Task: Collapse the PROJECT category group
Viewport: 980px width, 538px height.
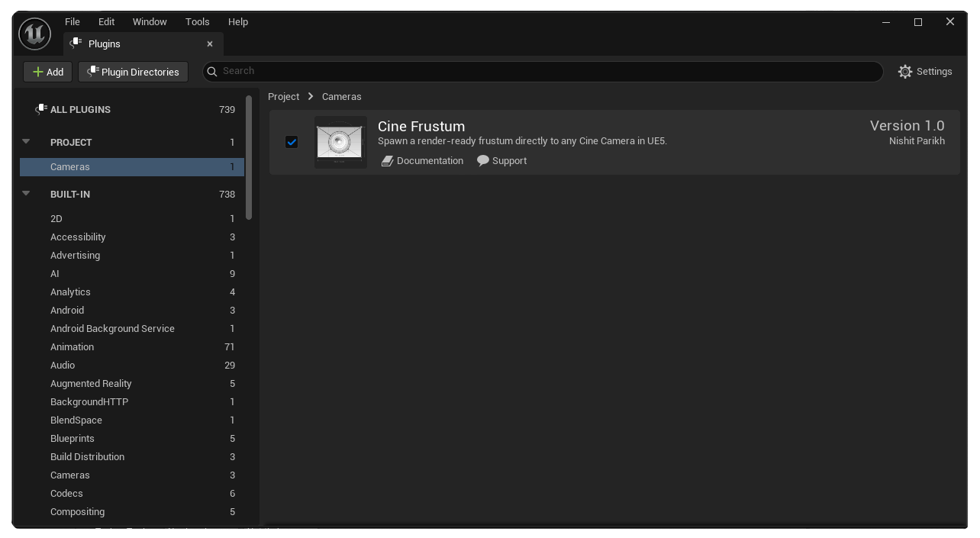Action: pyautogui.click(x=26, y=141)
